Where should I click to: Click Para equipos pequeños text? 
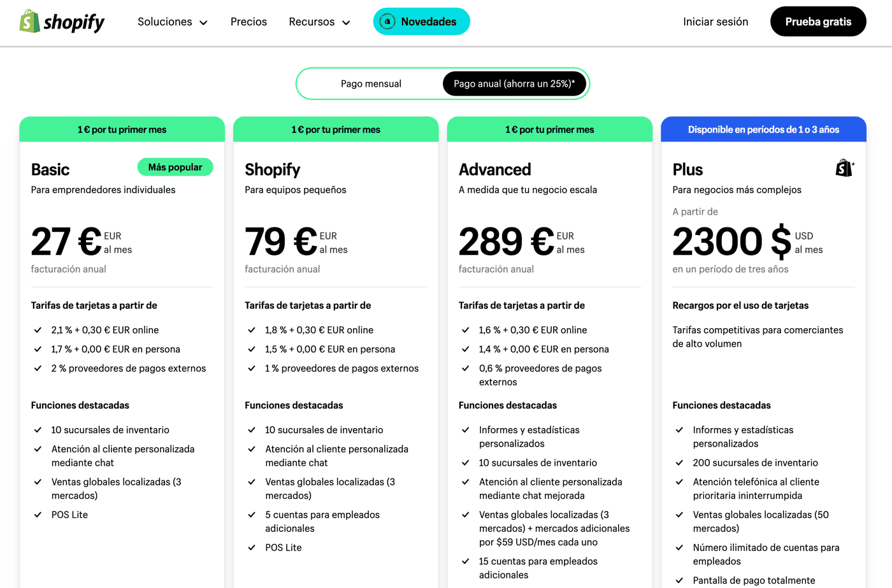point(296,190)
